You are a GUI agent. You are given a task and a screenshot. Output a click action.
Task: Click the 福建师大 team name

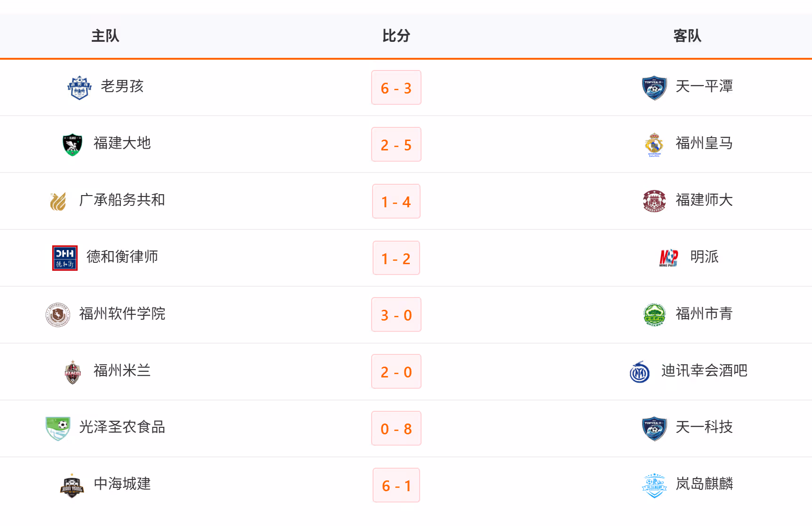(704, 200)
